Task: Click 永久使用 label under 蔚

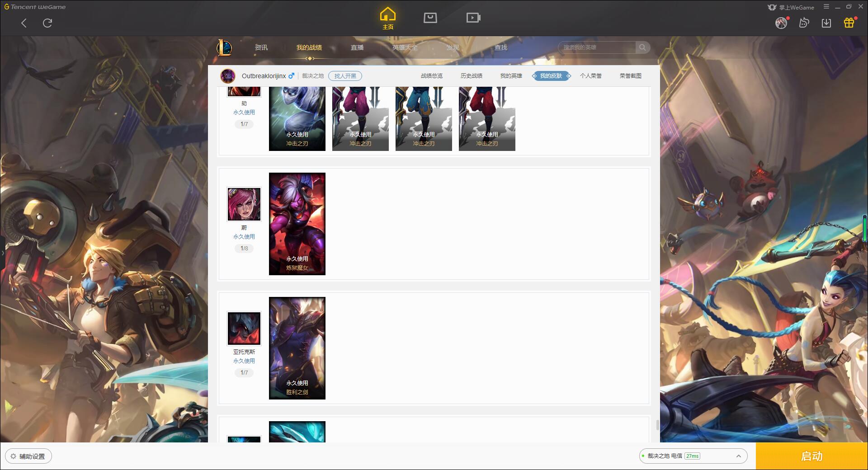Action: [244, 237]
